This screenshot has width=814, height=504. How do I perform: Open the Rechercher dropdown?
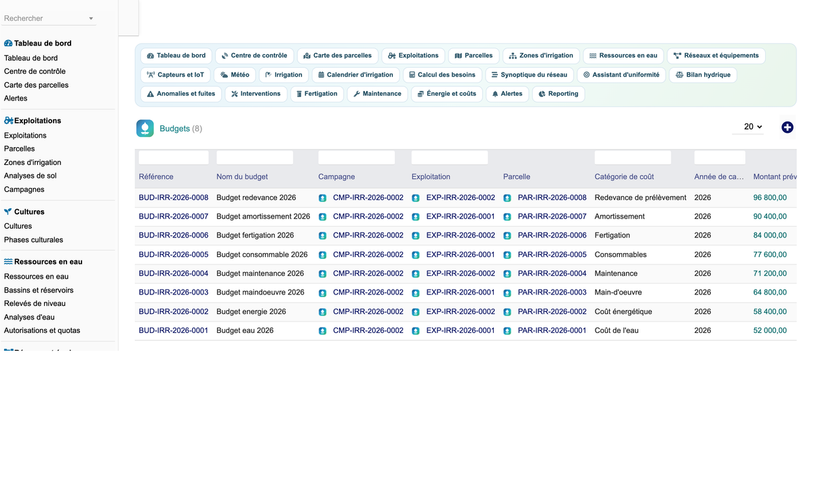49,18
